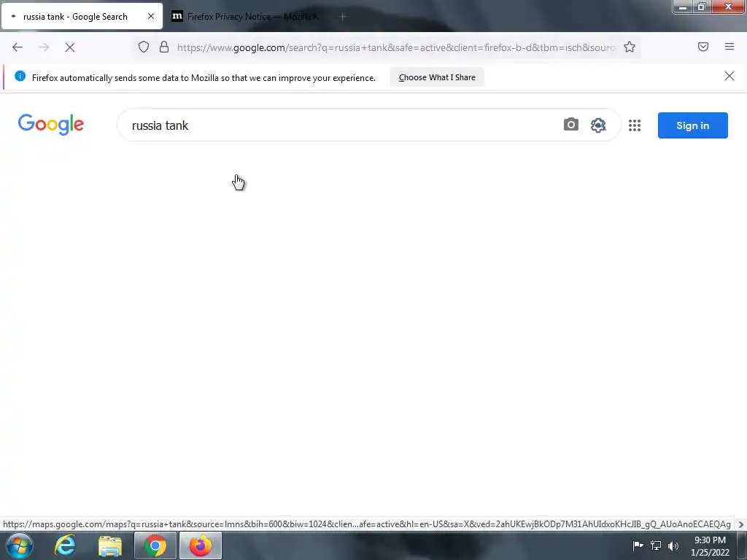Open Google apps grid
This screenshot has height=560, width=747.
click(634, 125)
